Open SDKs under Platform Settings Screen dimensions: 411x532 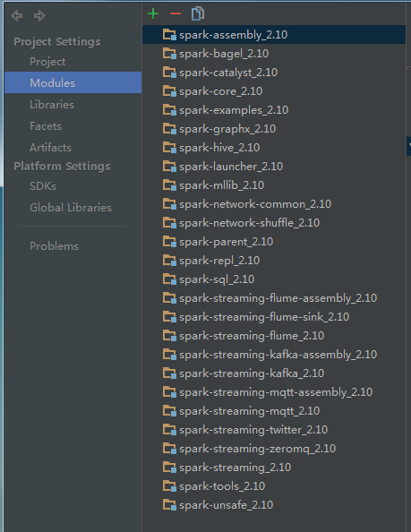point(43,186)
